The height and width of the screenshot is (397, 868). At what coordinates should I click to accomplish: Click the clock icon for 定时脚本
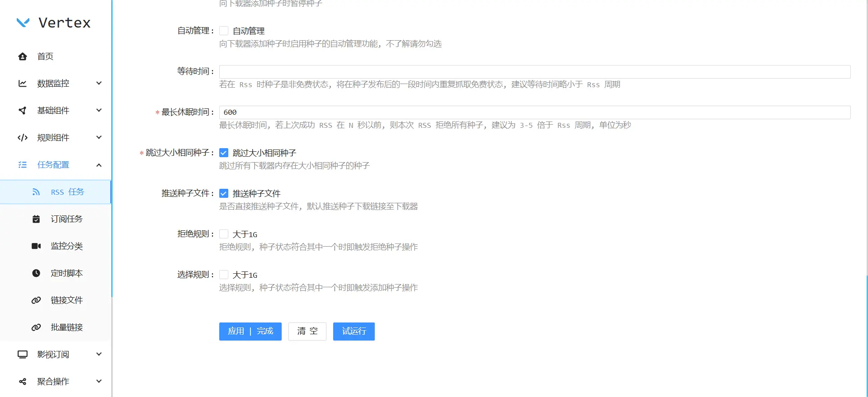click(x=36, y=273)
